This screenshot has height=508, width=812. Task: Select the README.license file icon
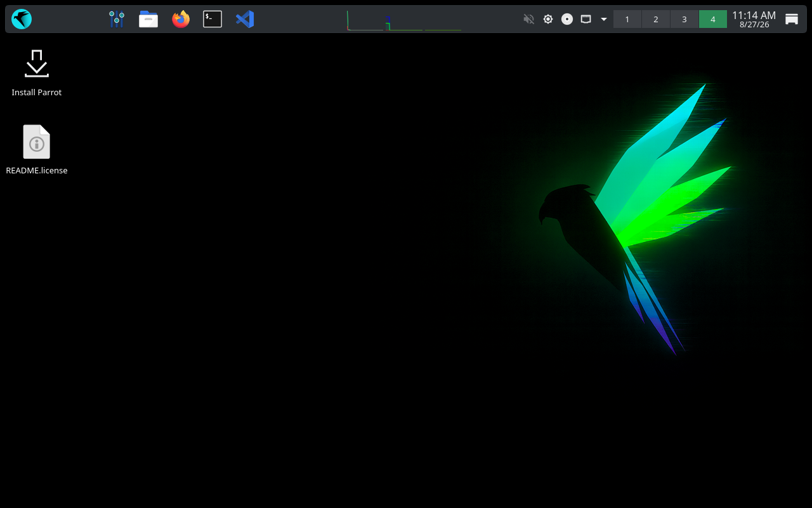coord(37,142)
